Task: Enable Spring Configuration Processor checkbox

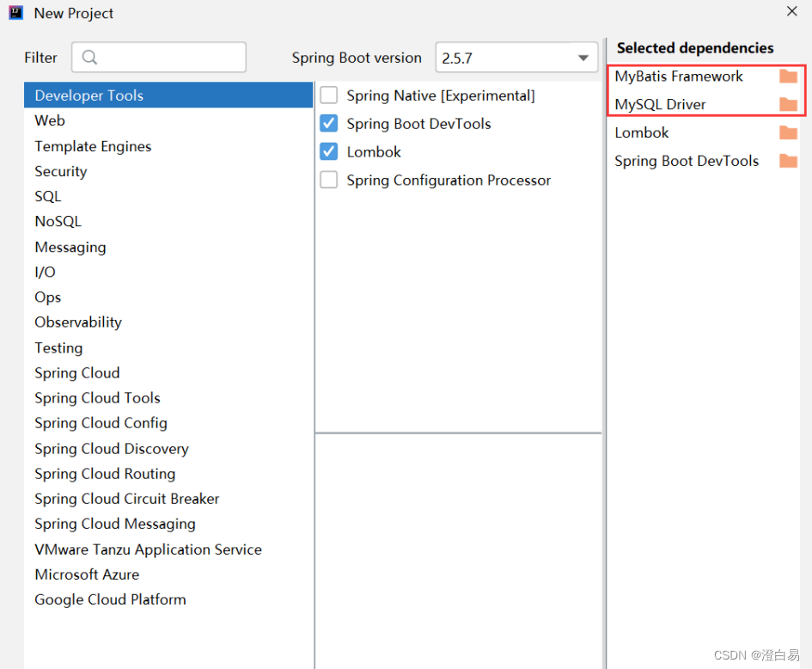Action: coord(329,181)
